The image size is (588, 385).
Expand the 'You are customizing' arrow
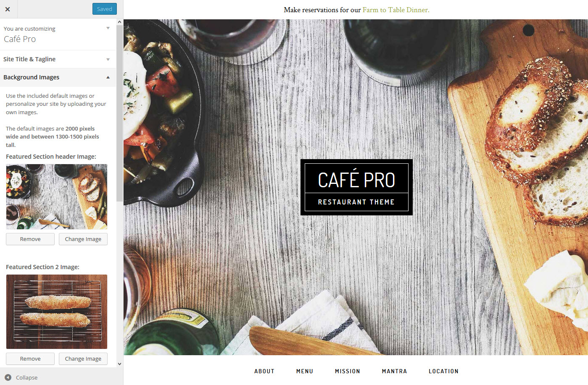coord(108,28)
